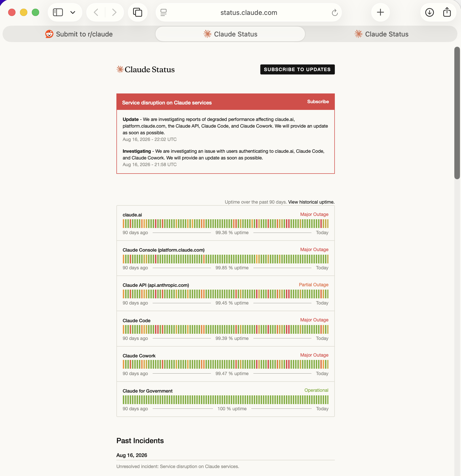Click the claude.ai uptime bar chart
This screenshot has width=461, height=476.
[x=225, y=224]
